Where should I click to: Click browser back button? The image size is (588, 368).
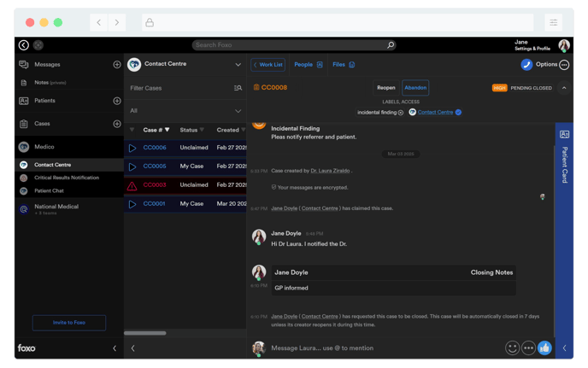(98, 22)
